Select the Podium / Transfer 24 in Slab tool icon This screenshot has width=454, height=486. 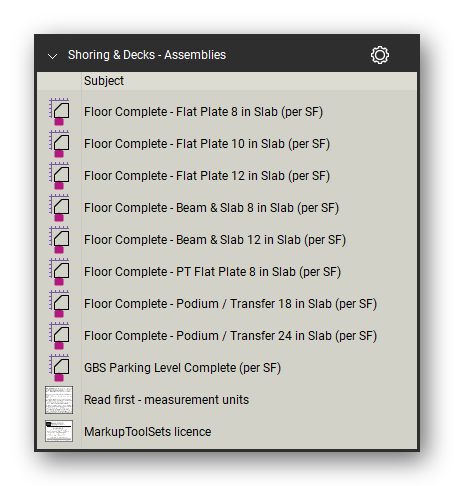59,336
